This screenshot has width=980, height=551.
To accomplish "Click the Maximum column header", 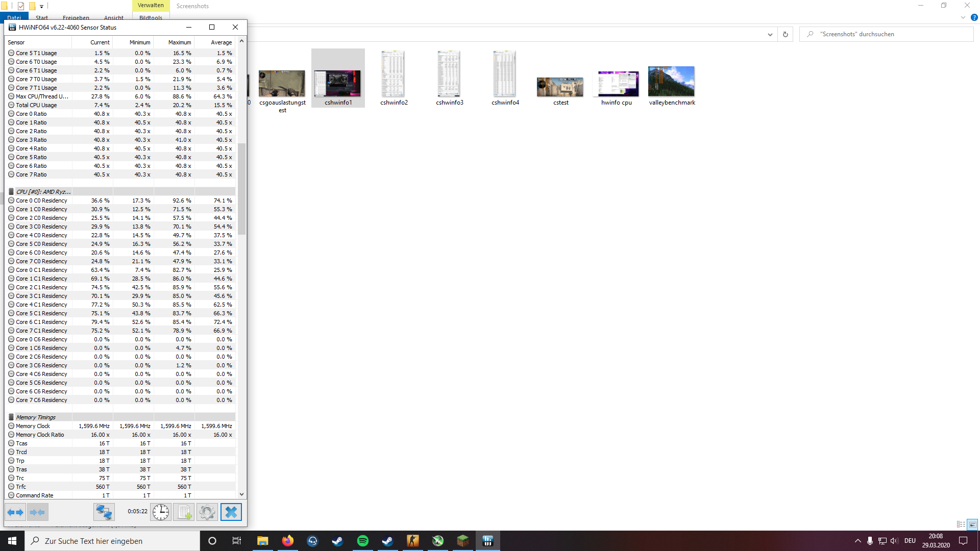I will point(179,42).
